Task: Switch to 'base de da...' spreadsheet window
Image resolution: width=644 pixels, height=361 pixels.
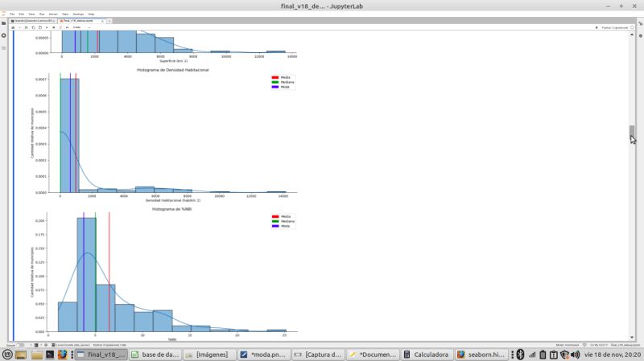Action: coord(155,355)
